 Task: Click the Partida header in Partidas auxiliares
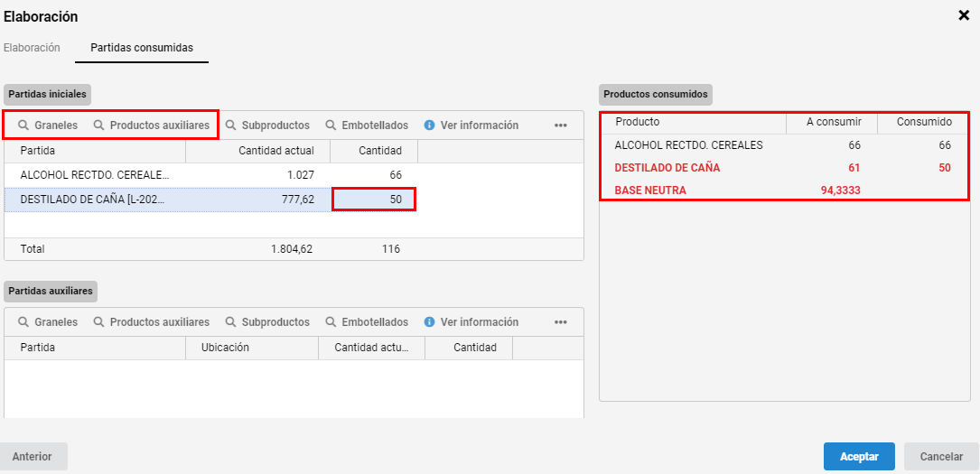pyautogui.click(x=95, y=348)
